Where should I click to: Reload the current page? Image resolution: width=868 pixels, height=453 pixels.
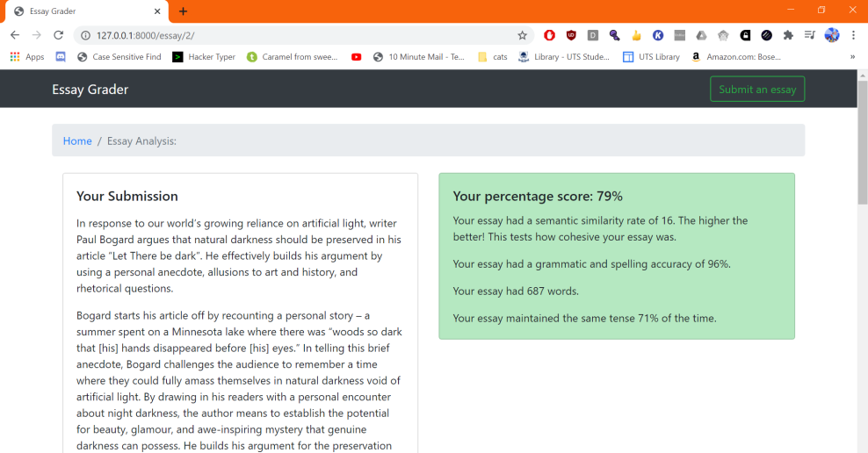pos(58,35)
